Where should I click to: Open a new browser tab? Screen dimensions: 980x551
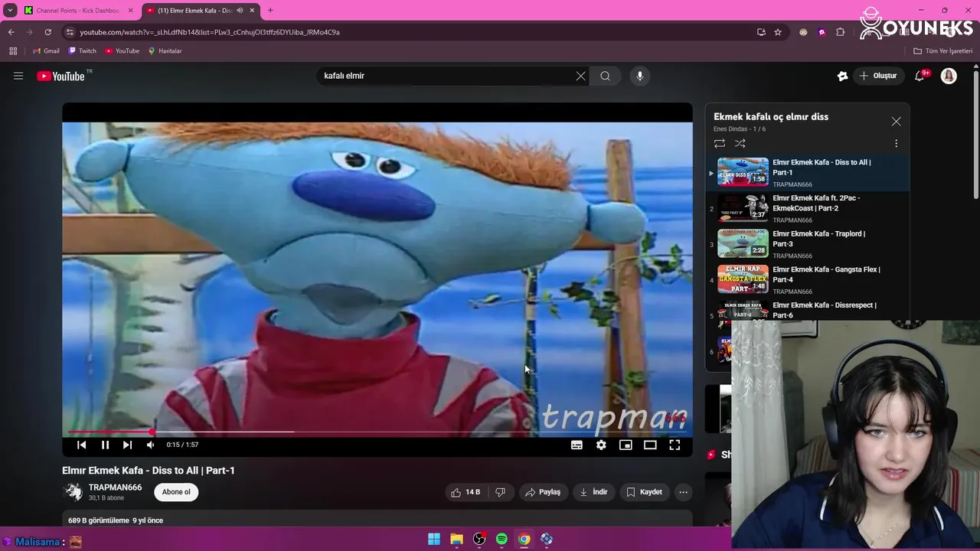[x=270, y=11]
